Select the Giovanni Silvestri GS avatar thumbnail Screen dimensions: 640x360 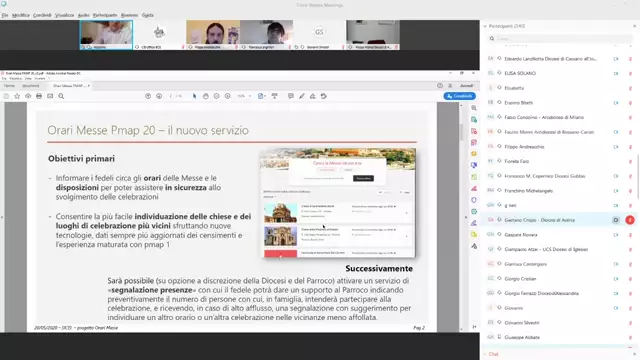319,35
